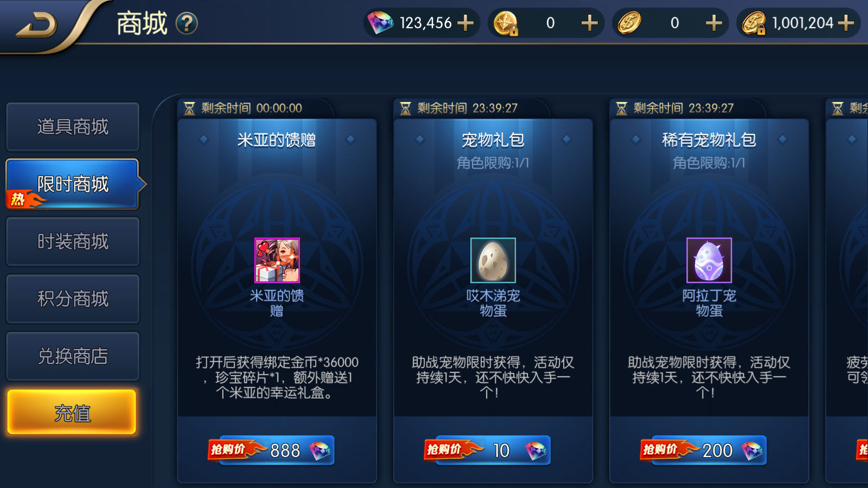Switch to the 积分商城 tab
This screenshot has height=488, width=868.
[73, 299]
